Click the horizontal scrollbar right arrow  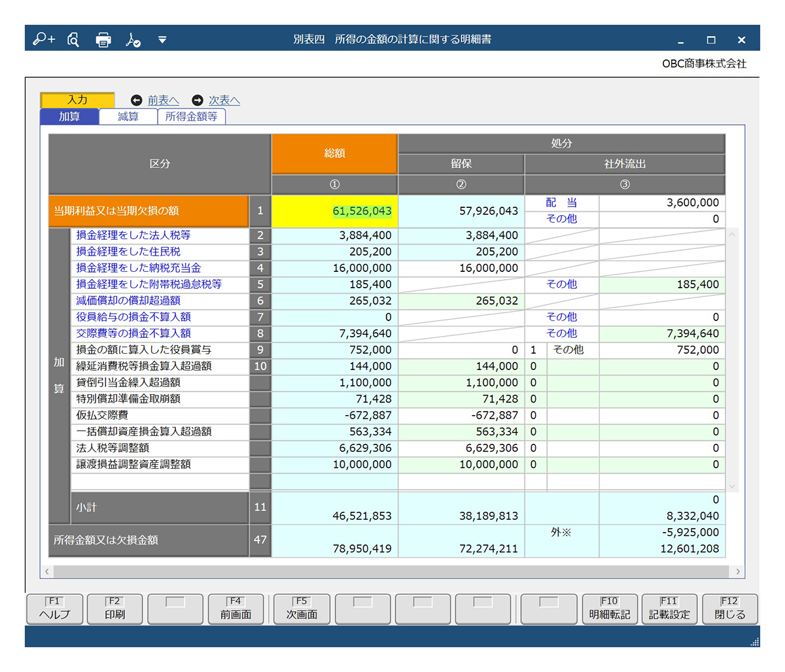(738, 571)
